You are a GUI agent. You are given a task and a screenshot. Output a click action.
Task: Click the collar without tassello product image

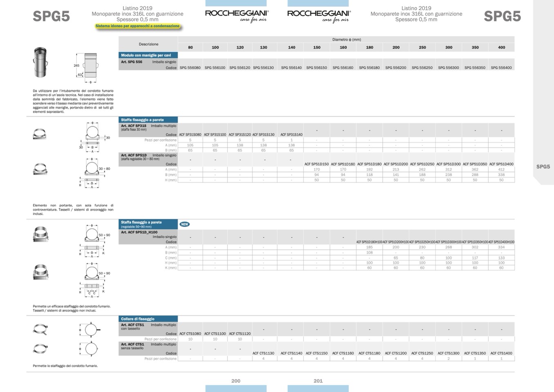point(40,349)
